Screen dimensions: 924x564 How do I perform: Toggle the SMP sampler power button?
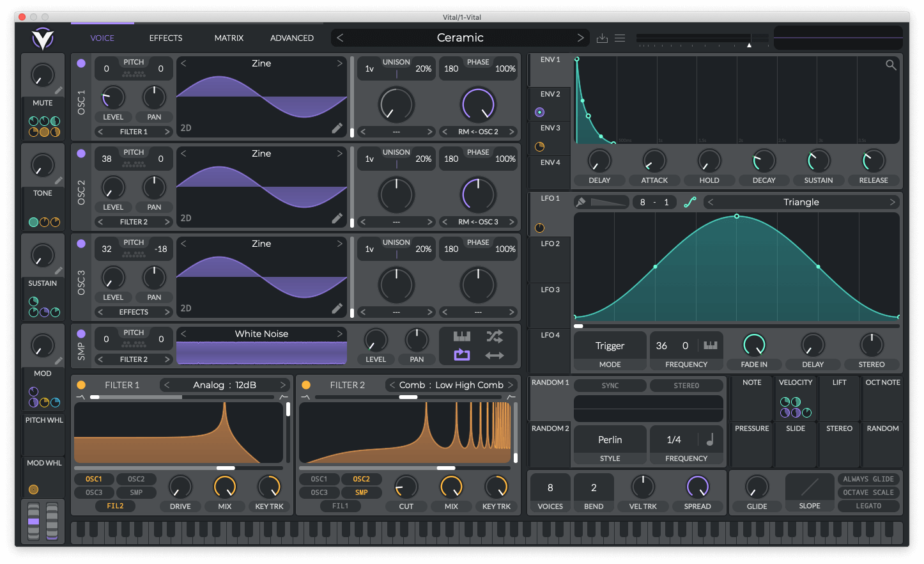81,334
